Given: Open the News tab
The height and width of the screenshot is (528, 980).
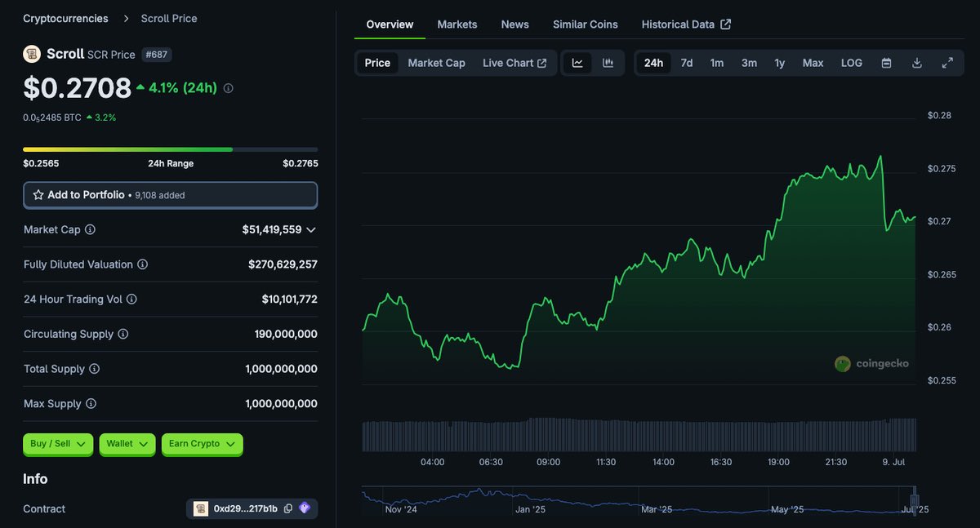Looking at the screenshot, I should point(515,24).
